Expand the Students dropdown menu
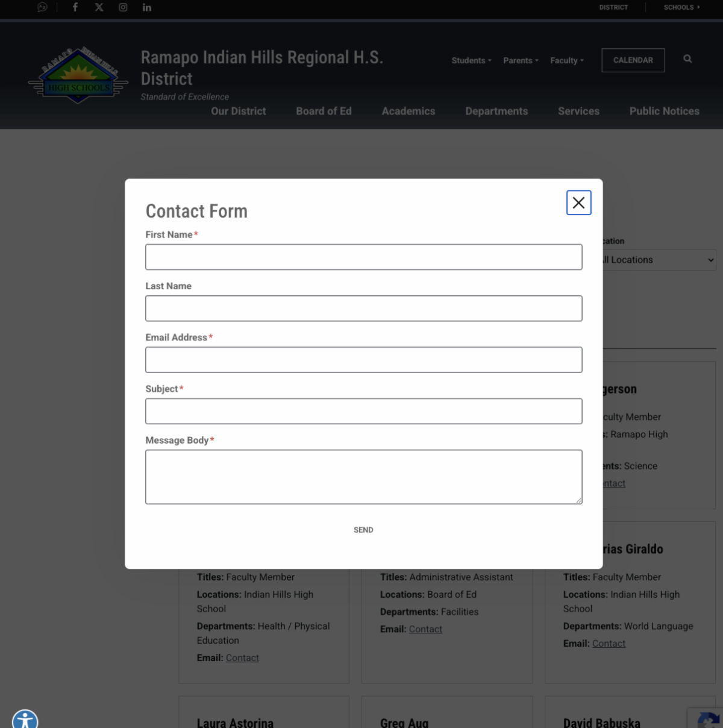 (471, 60)
